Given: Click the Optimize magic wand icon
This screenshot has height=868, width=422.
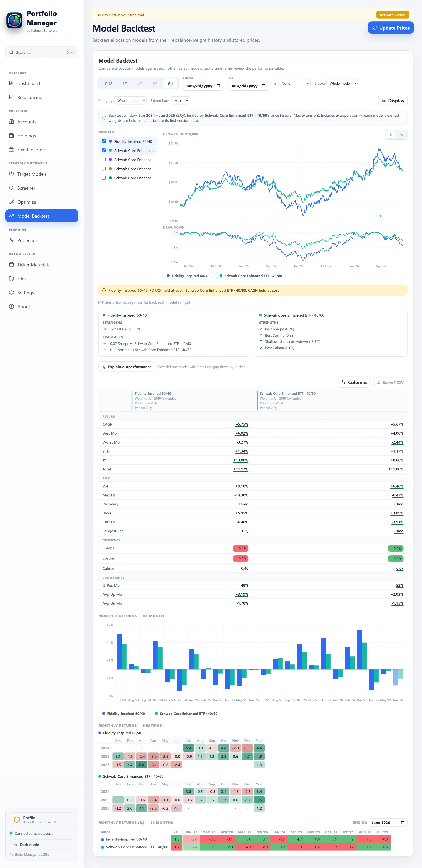Looking at the screenshot, I should 11,202.
